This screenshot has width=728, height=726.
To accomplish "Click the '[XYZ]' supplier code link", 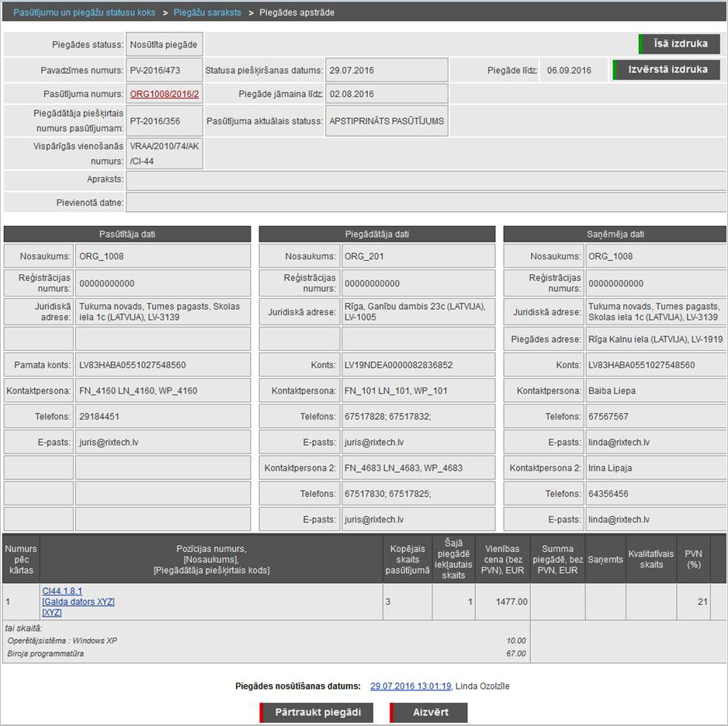I will pos(54,613).
